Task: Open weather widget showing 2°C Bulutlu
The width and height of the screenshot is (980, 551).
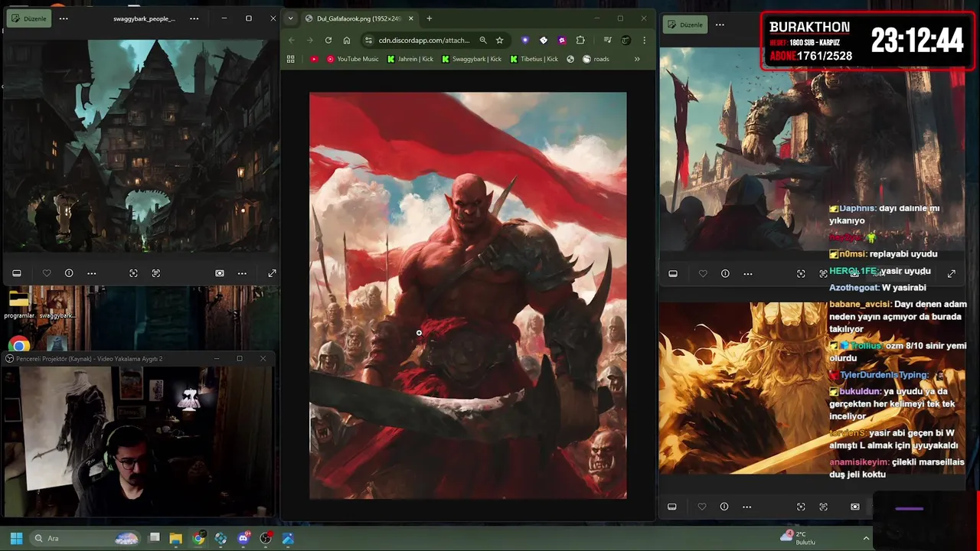Action: pos(798,538)
